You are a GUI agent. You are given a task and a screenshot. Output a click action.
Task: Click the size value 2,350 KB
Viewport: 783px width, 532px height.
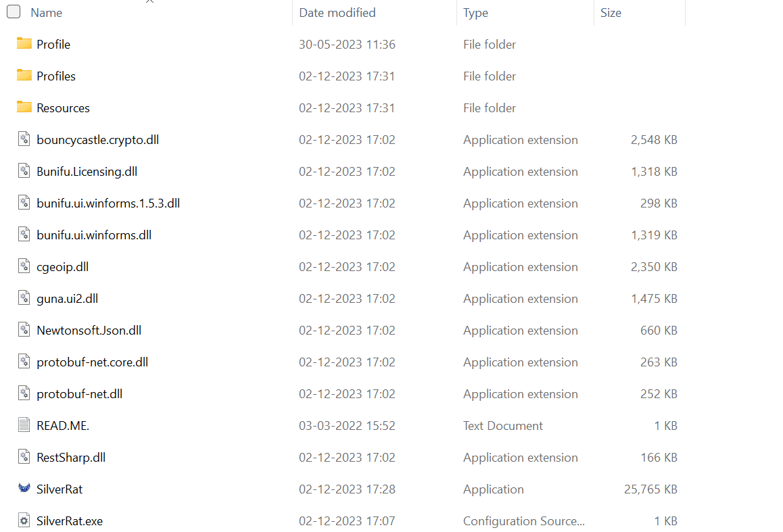point(654,267)
